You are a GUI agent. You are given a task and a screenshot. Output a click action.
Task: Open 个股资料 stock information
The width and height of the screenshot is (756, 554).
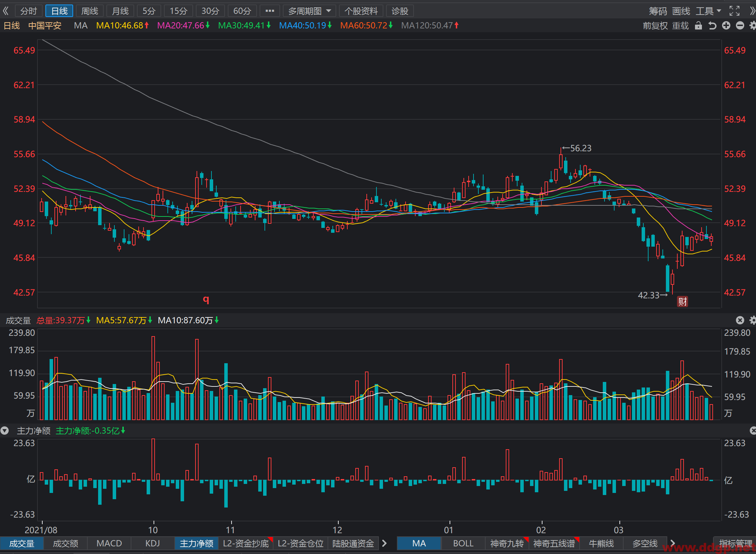[361, 11]
